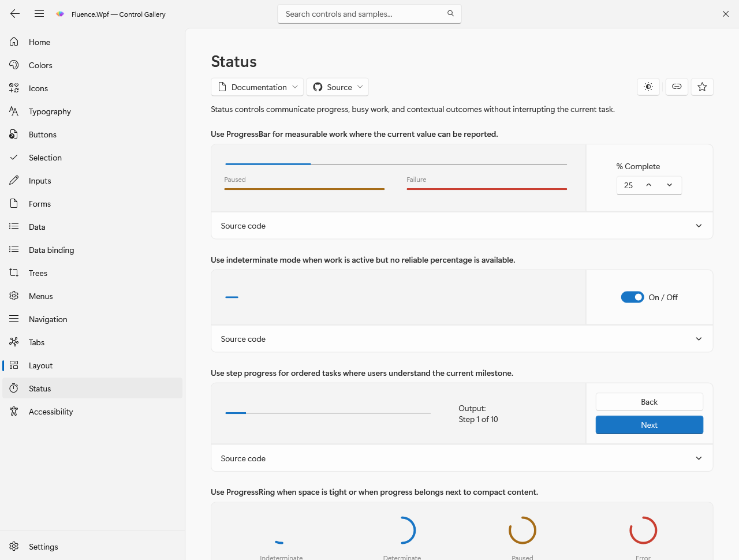The width and height of the screenshot is (739, 560).
Task: Copy the page link via chain icon
Action: (x=677, y=87)
